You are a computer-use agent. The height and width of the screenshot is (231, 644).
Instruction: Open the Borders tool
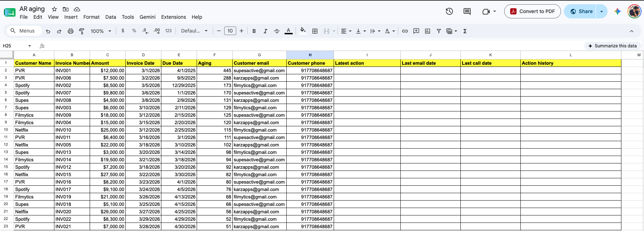click(315, 31)
